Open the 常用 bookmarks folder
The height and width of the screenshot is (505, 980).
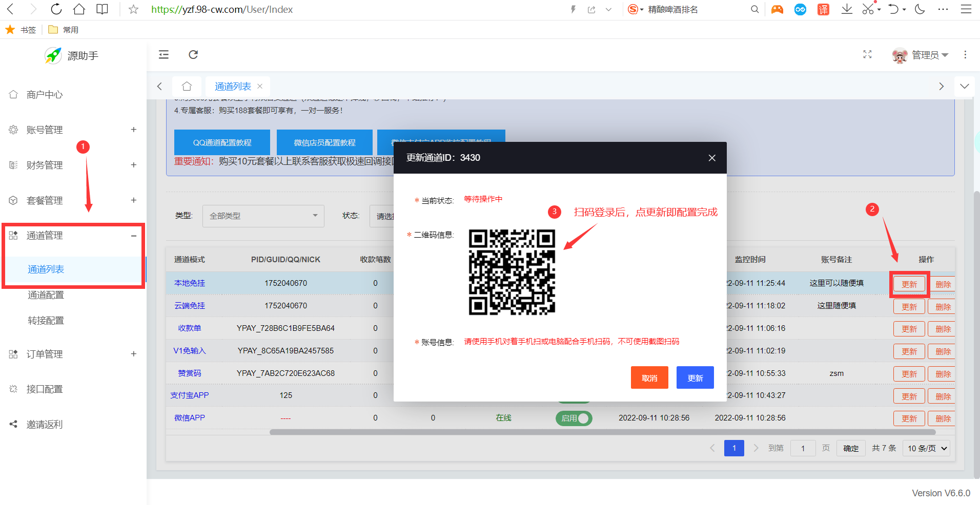click(x=64, y=30)
